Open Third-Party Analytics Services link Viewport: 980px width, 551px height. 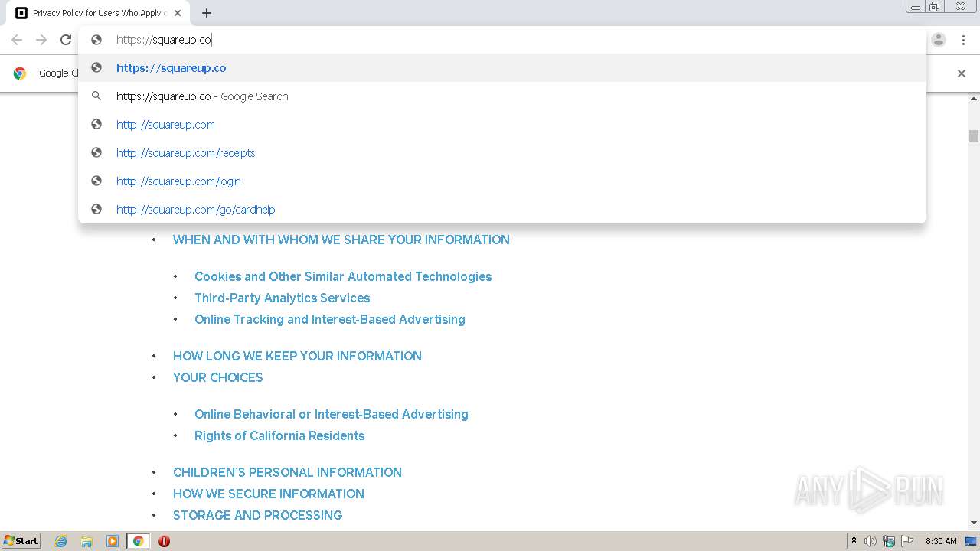coord(282,298)
